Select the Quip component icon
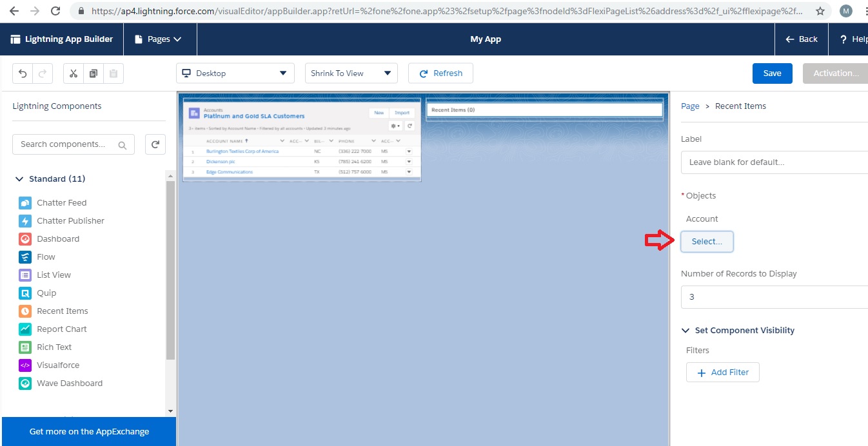This screenshot has height=446, width=868. pos(25,293)
